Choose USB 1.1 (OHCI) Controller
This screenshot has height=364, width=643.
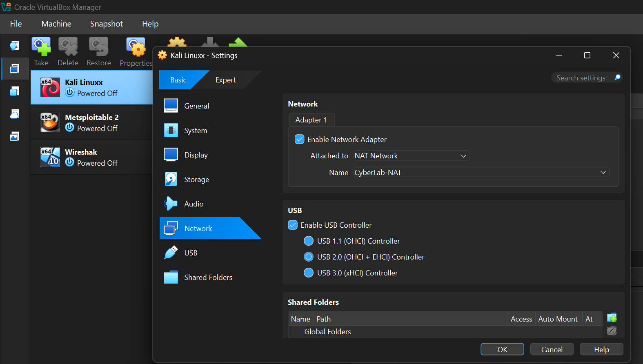tap(309, 241)
